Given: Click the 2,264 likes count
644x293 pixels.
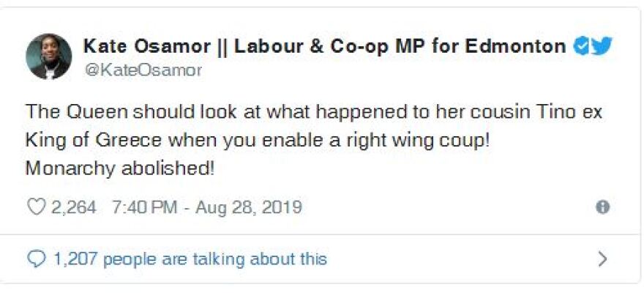Looking at the screenshot, I should [x=73, y=207].
